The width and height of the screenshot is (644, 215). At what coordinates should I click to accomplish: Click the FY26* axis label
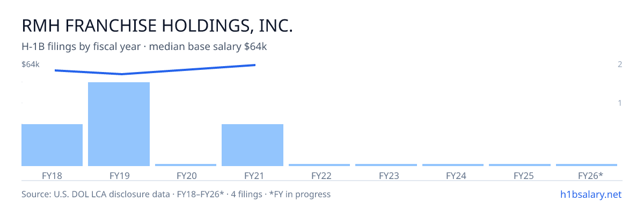click(590, 175)
